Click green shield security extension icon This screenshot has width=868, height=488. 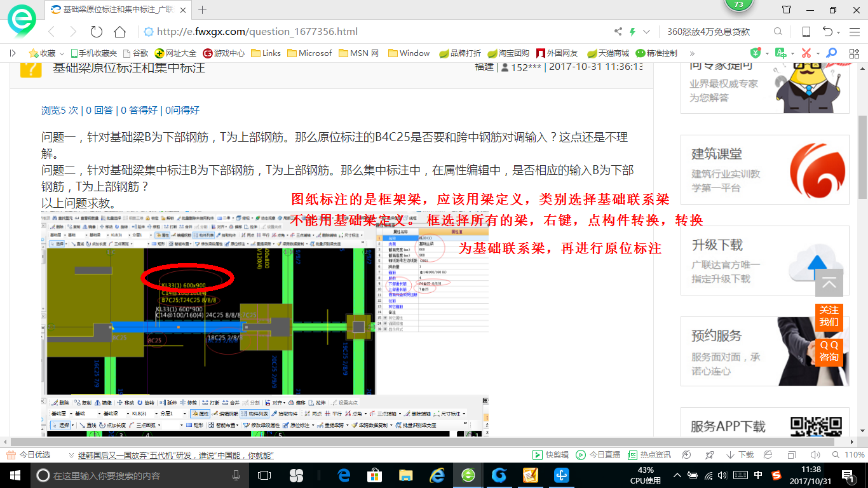pyautogui.click(x=756, y=53)
